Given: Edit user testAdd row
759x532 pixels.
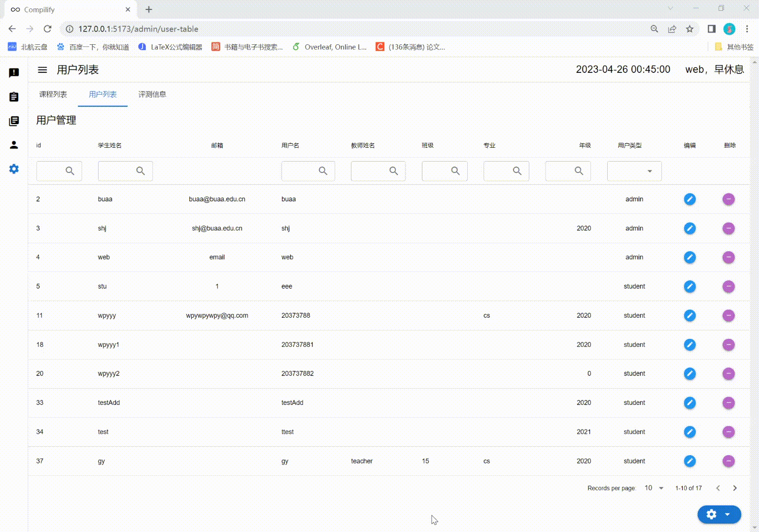Looking at the screenshot, I should 690,402.
